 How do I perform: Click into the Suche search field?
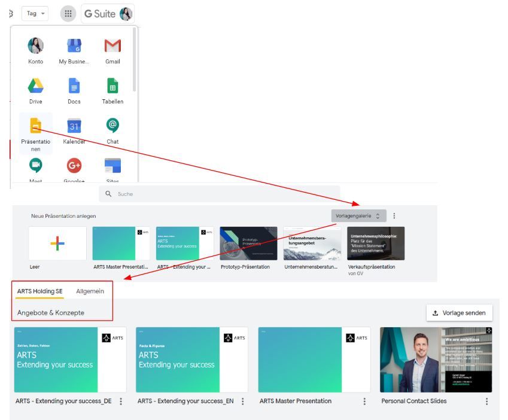click(x=220, y=194)
